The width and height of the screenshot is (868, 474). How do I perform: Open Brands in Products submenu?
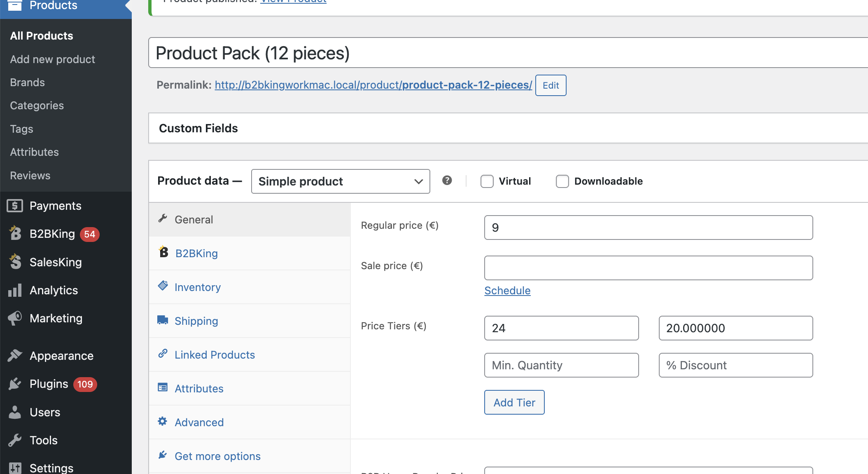(27, 82)
